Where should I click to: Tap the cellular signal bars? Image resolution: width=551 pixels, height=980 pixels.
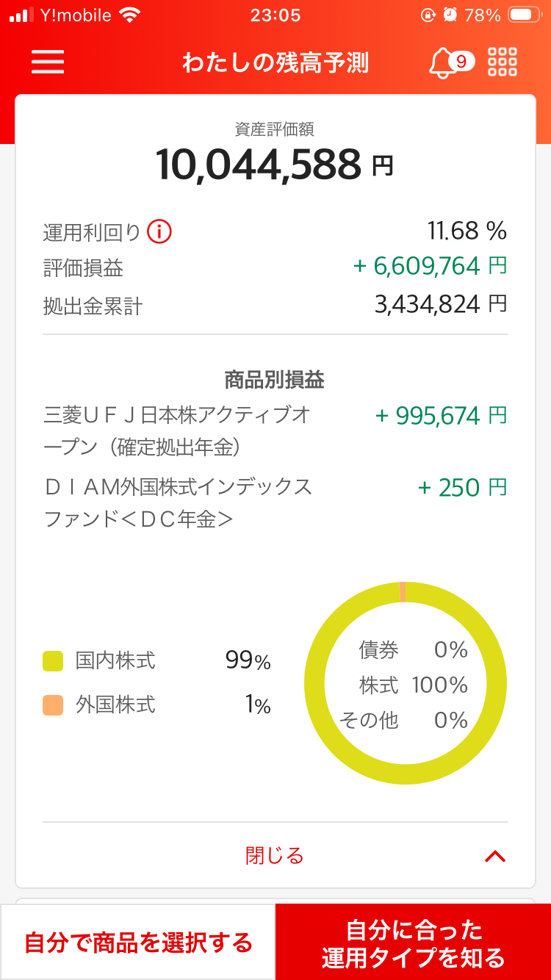[22, 15]
